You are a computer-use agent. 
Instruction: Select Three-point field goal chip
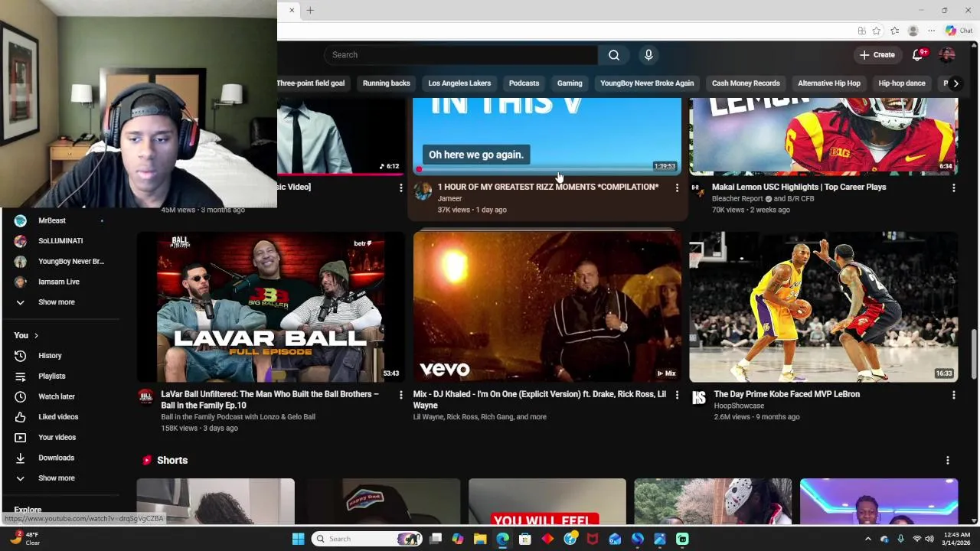tap(310, 83)
